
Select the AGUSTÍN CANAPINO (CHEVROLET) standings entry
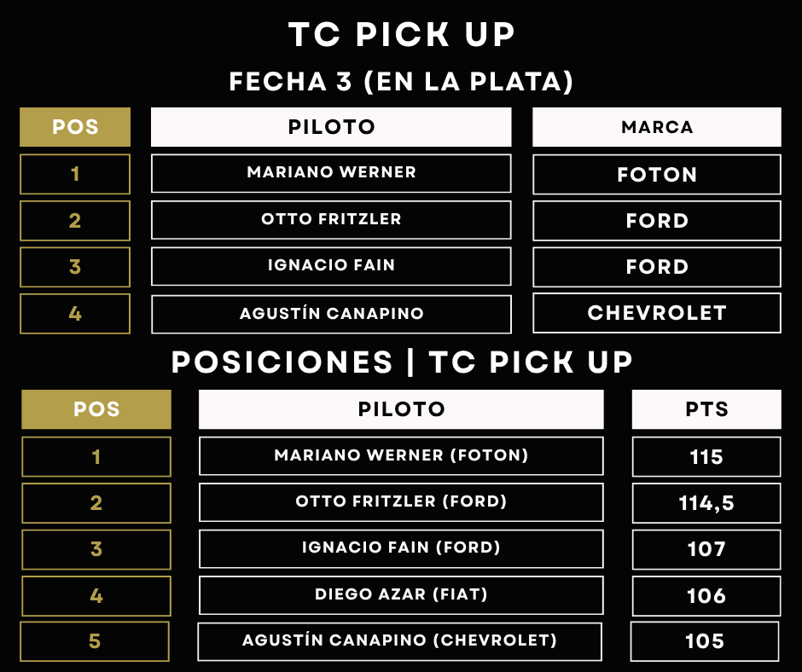[x=399, y=640]
